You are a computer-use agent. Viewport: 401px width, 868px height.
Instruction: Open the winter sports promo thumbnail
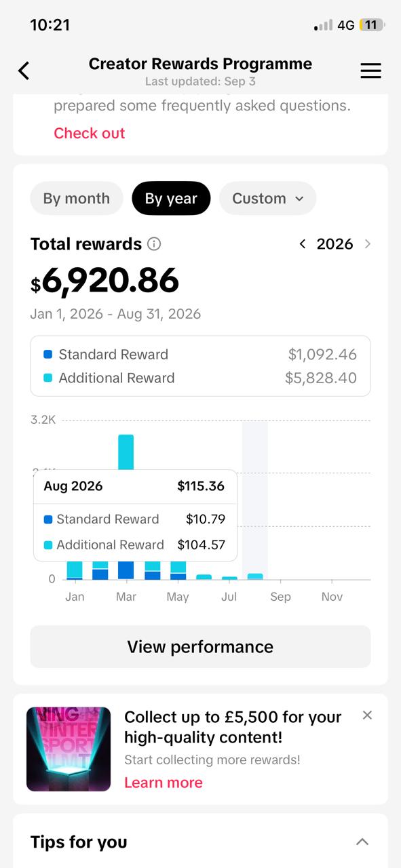click(69, 749)
